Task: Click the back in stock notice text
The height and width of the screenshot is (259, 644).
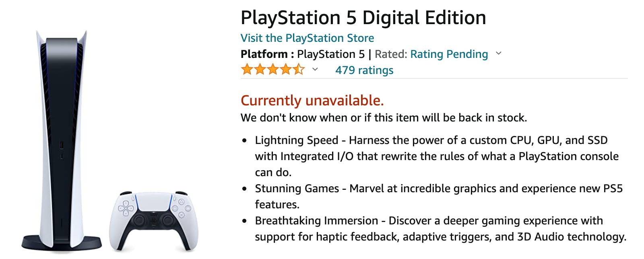Action: [x=384, y=118]
